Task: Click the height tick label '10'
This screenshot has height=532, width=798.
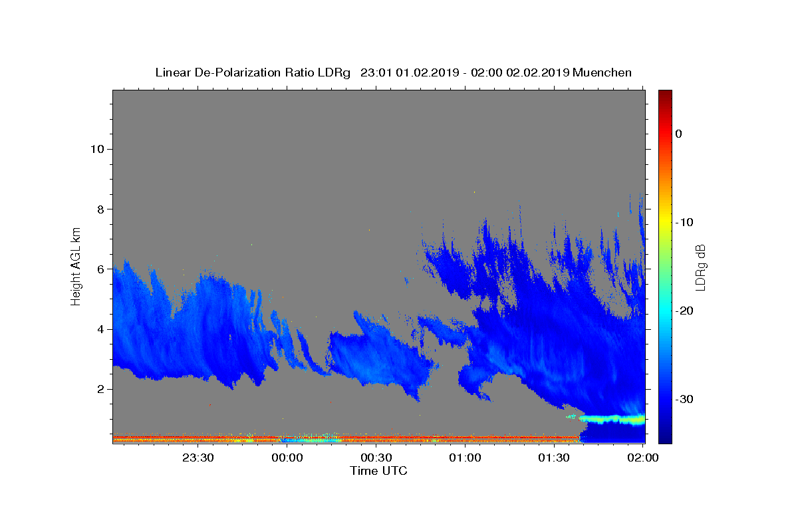Action: [x=98, y=149]
